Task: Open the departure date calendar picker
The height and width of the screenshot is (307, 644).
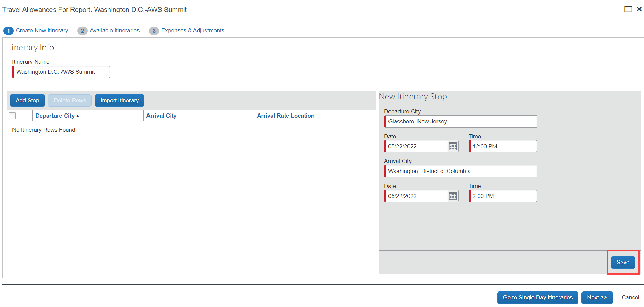Action: pos(453,146)
